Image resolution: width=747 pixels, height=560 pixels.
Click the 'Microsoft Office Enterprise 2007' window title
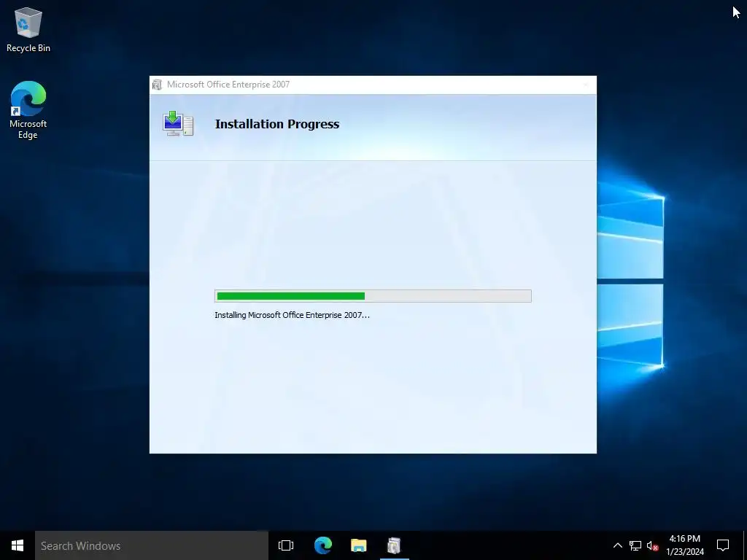pos(228,85)
